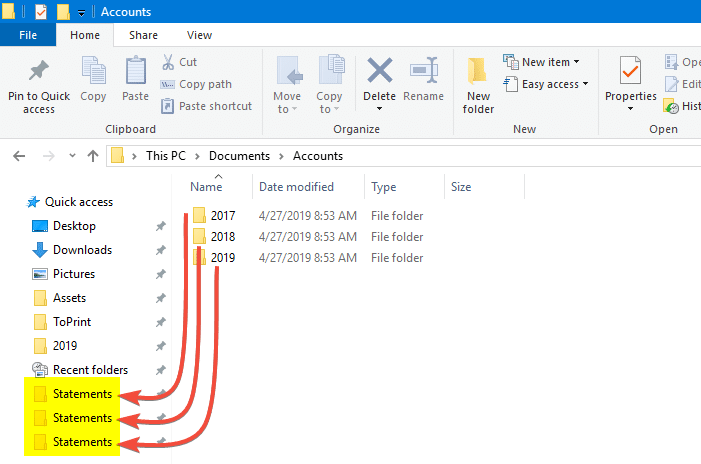Image resolution: width=701 pixels, height=464 pixels.
Task: Expand the New item dropdown arrow
Action: point(576,62)
